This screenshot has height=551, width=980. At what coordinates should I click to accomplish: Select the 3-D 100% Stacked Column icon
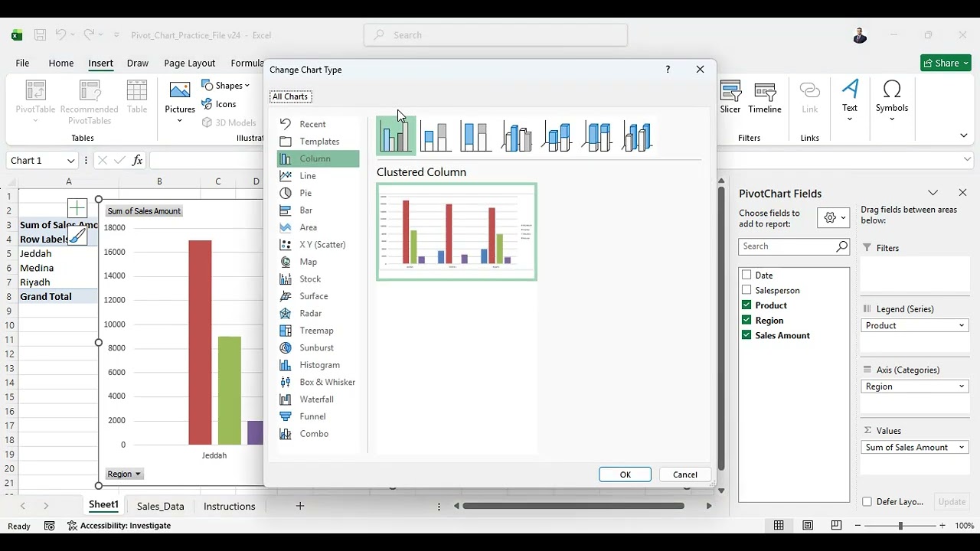tap(596, 137)
